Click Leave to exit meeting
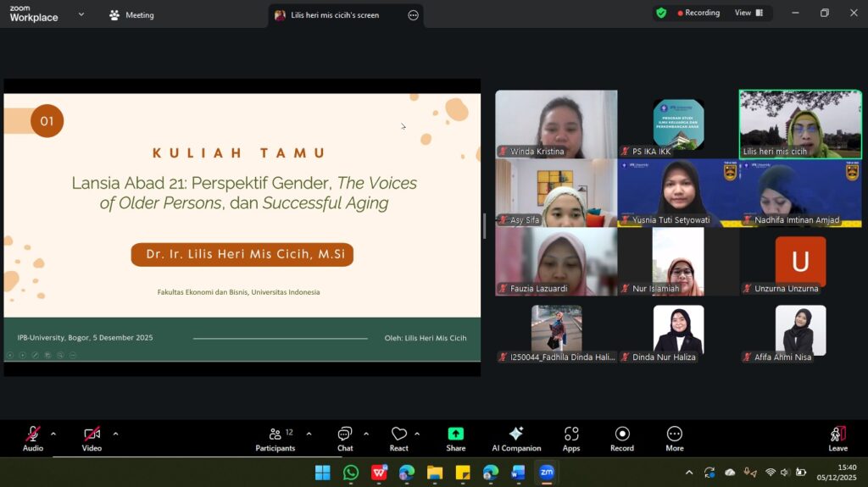868x487 pixels. [837, 437]
